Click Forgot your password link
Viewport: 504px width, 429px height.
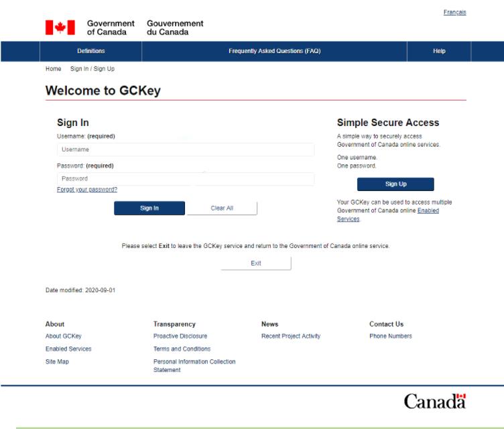coord(87,190)
